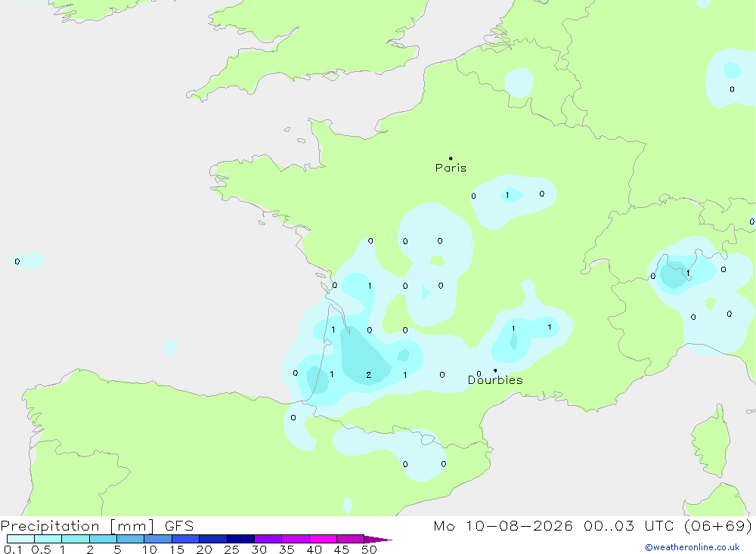Click the legend label '0.5'
Image resolution: width=756 pixels, height=554 pixels.
(41, 549)
